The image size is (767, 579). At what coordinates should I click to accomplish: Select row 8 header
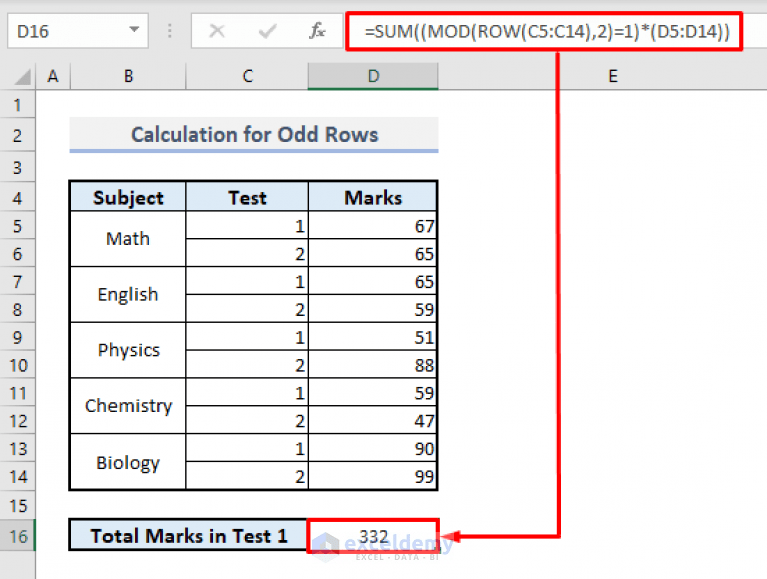pos(18,310)
